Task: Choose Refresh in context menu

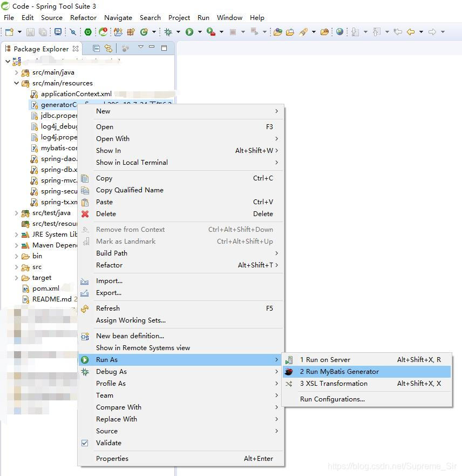Action: point(181,309)
